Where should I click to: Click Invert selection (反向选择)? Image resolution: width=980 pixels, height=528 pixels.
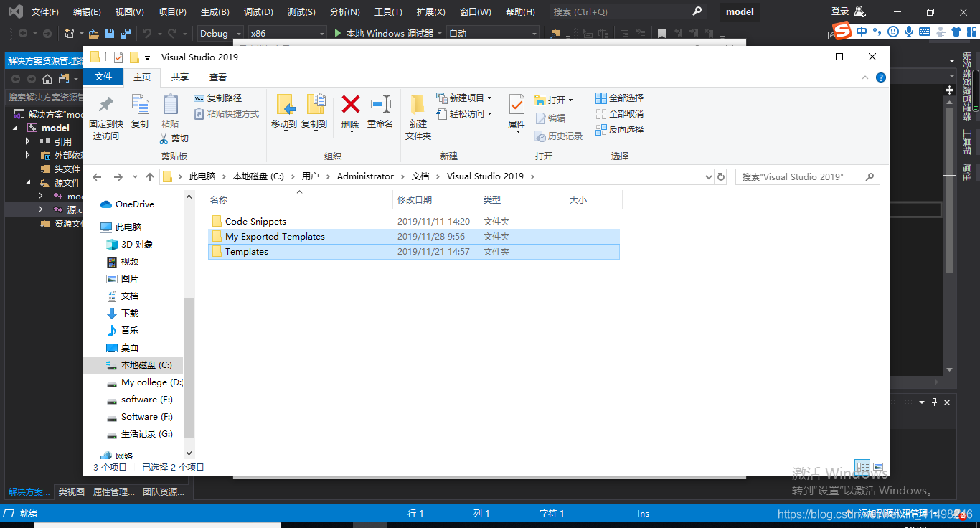tap(620, 130)
